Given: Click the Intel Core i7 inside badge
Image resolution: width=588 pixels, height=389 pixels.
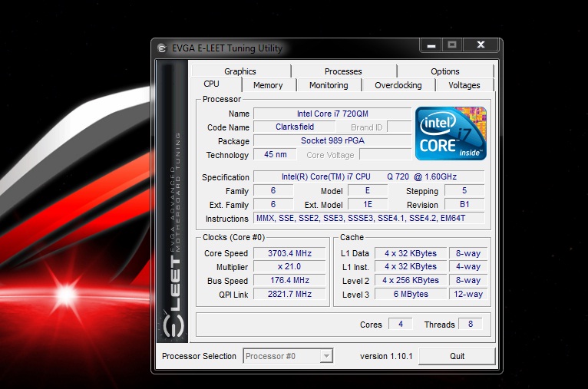Looking at the screenshot, I should point(451,134).
